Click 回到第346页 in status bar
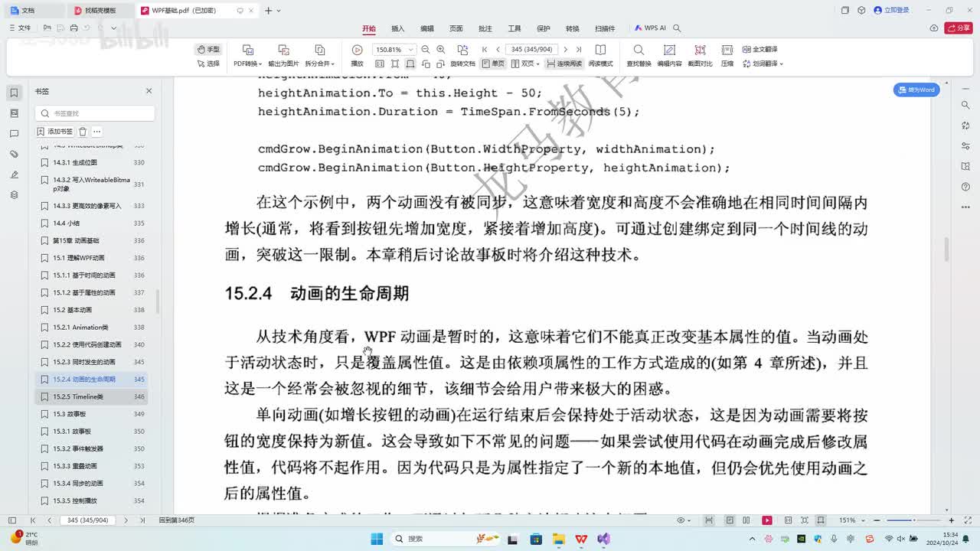 click(x=177, y=520)
